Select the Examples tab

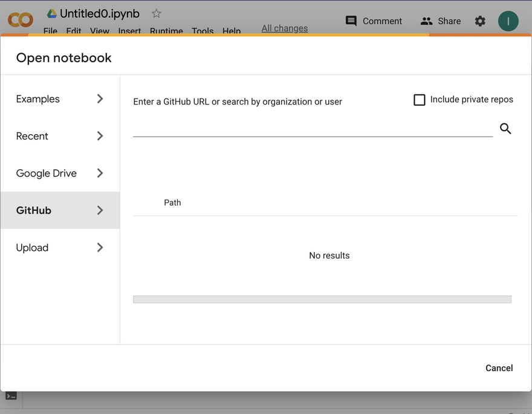point(60,99)
